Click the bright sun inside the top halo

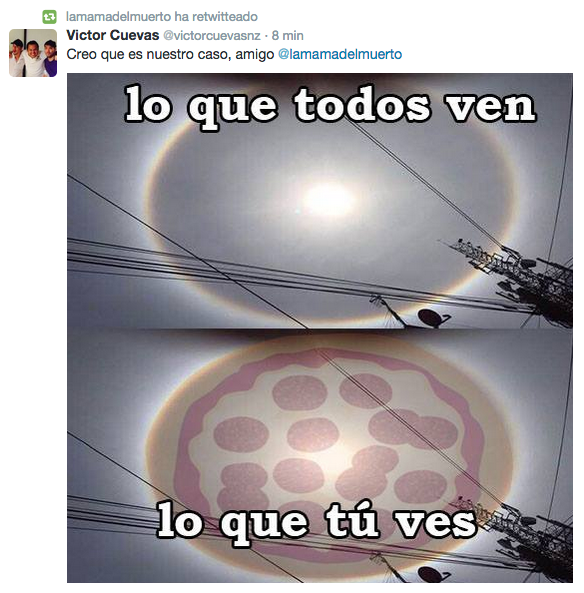(x=328, y=199)
